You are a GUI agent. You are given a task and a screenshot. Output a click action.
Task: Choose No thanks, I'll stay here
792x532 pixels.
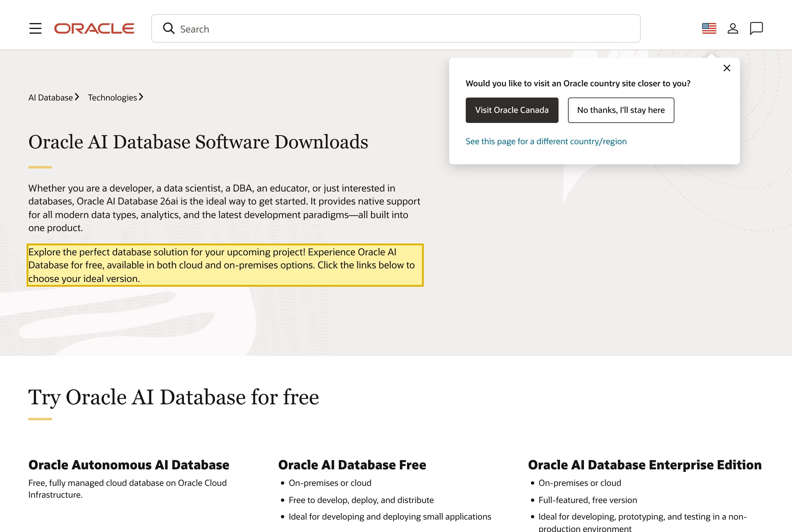click(621, 110)
